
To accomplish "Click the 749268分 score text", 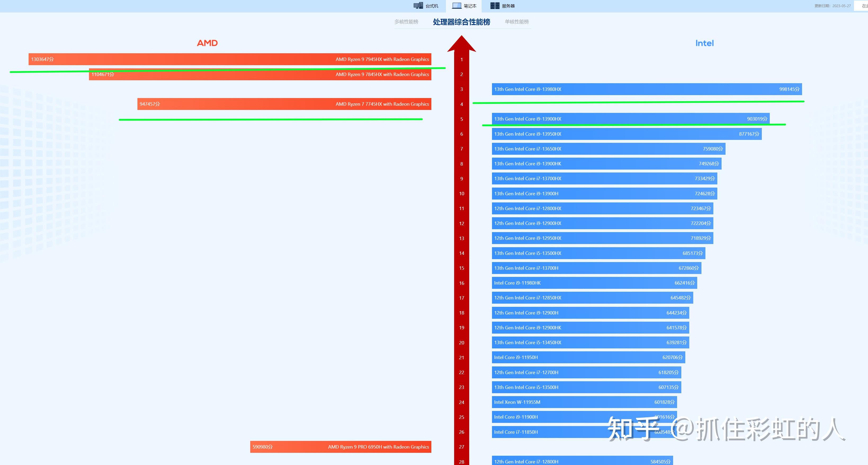I will click(709, 164).
